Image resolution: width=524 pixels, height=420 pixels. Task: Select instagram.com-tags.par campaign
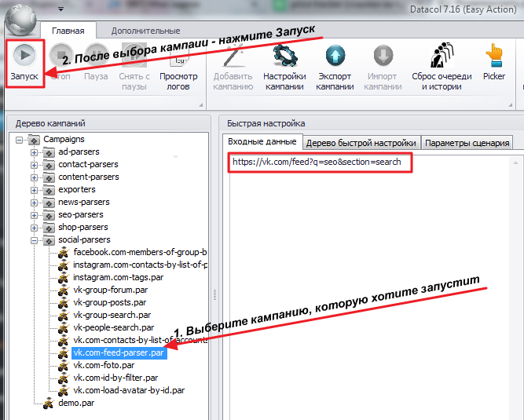click(119, 277)
